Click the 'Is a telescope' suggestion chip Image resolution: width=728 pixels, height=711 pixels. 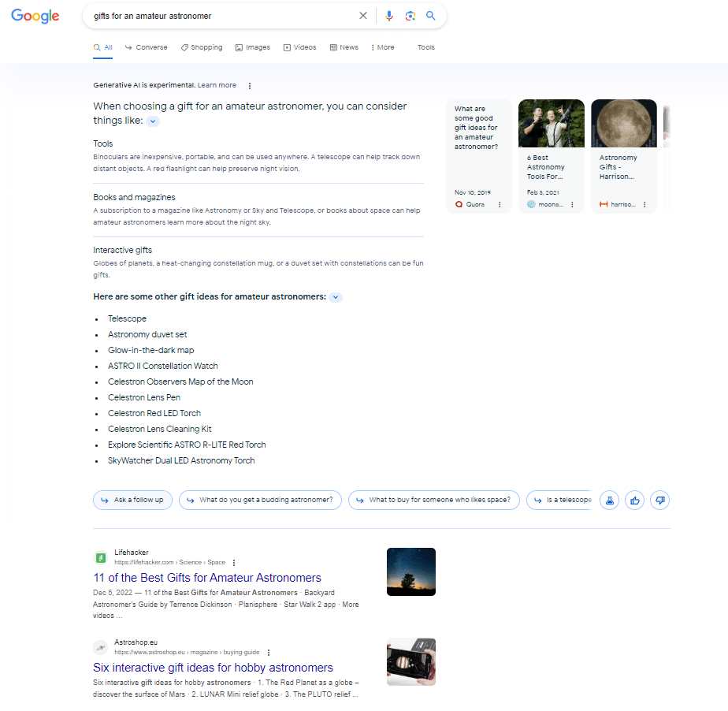click(559, 501)
